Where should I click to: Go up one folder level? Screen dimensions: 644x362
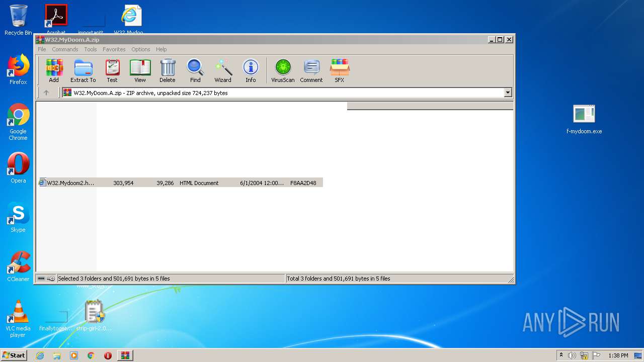click(46, 93)
